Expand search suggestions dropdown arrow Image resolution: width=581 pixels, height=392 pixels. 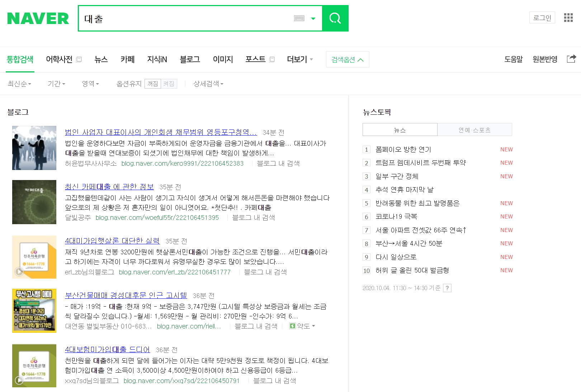[313, 19]
